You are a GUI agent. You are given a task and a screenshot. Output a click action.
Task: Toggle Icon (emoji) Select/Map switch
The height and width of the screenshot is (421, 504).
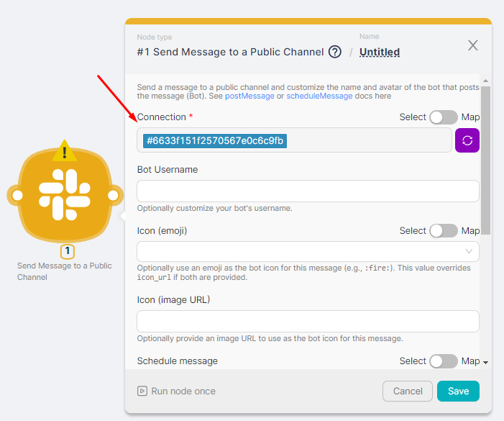pyautogui.click(x=443, y=231)
